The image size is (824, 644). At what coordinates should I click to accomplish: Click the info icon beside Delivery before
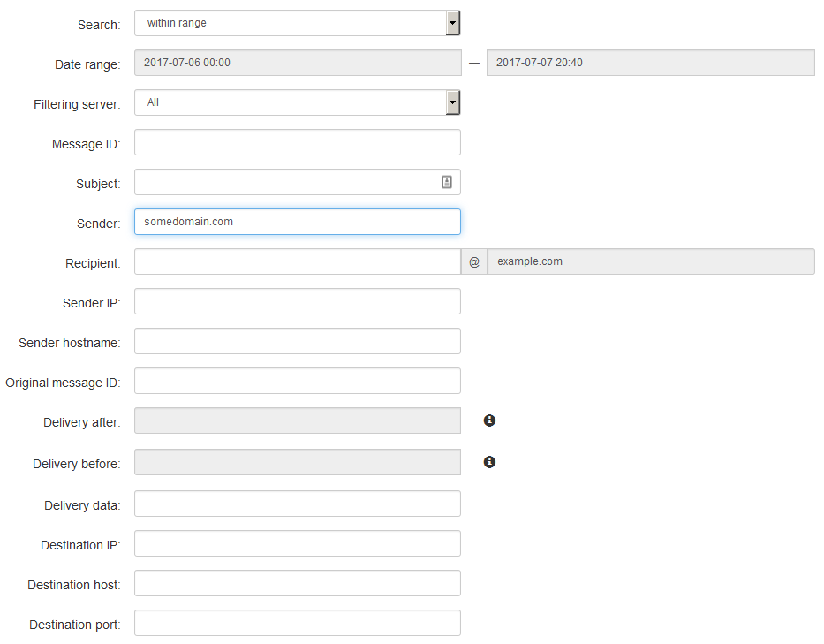point(489,462)
